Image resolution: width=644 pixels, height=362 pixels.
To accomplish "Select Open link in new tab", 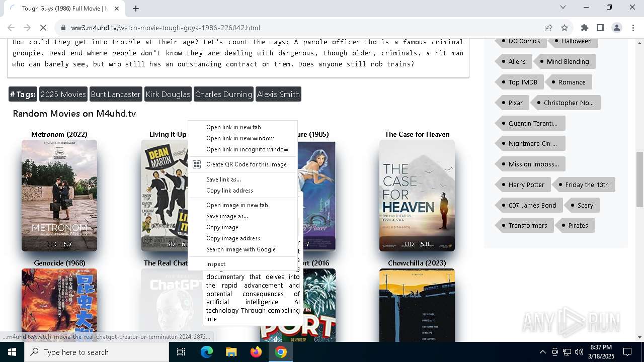I will [243, 127].
